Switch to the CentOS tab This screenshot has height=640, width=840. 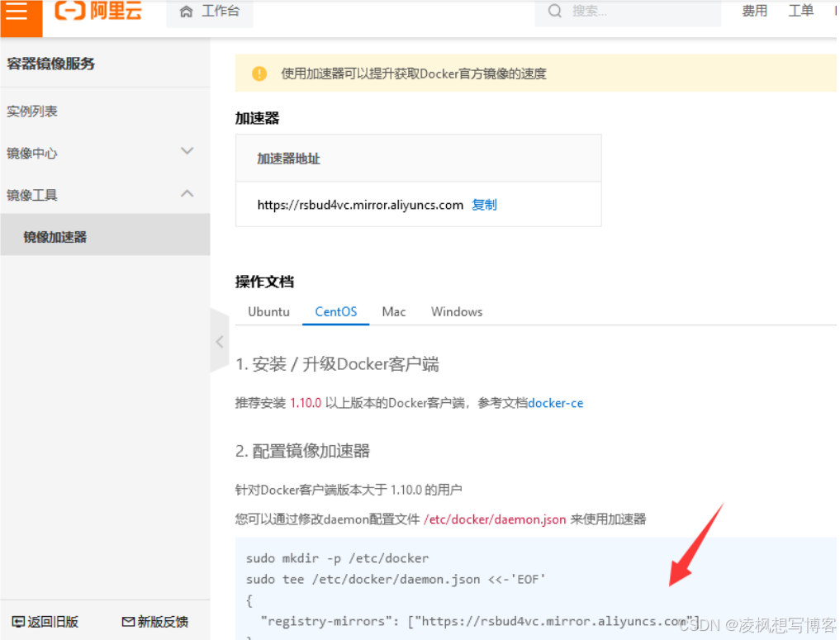[x=336, y=311]
